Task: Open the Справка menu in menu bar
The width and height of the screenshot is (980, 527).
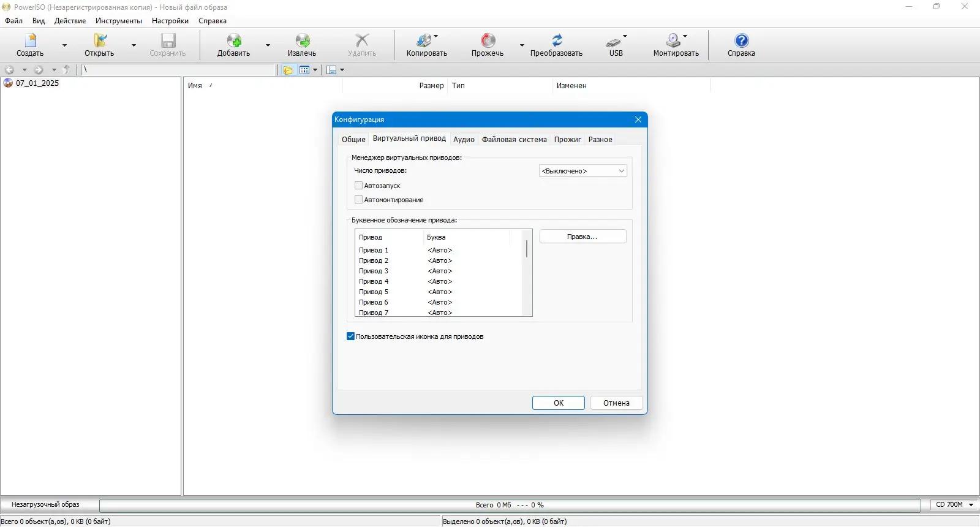Action: [213, 21]
